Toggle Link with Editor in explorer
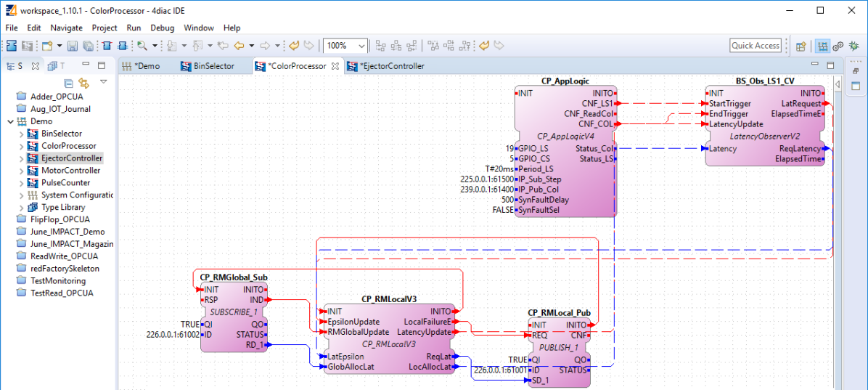The height and width of the screenshot is (390, 868). (83, 84)
